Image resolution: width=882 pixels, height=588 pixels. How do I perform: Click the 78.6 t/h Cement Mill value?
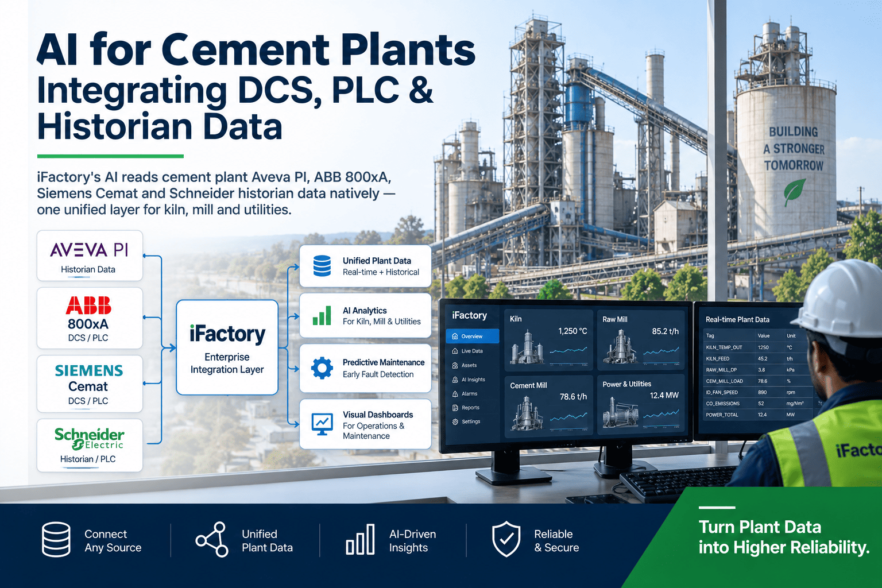click(x=573, y=397)
